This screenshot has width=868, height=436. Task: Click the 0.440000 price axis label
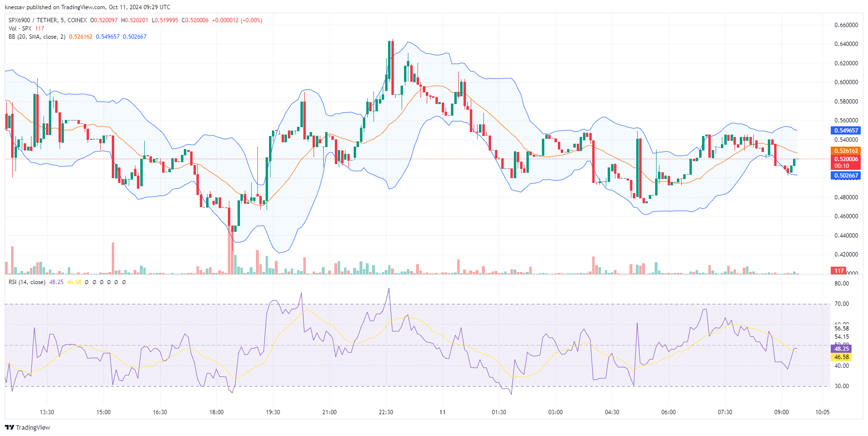tap(846, 236)
